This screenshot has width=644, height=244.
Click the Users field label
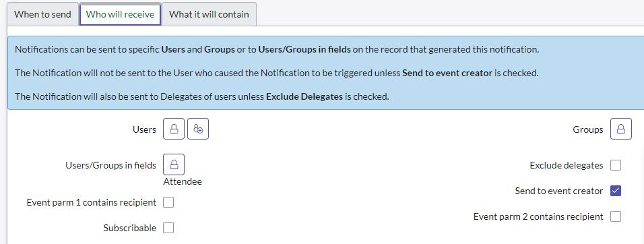click(x=145, y=129)
